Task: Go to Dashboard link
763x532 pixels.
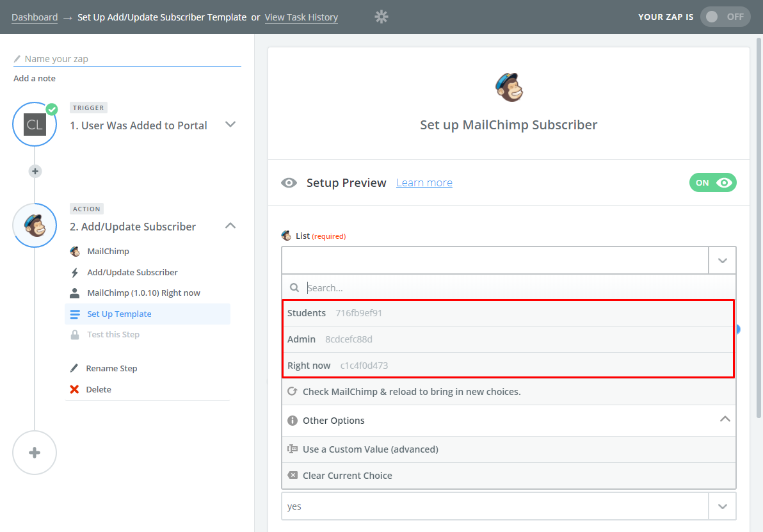Action: (x=35, y=17)
